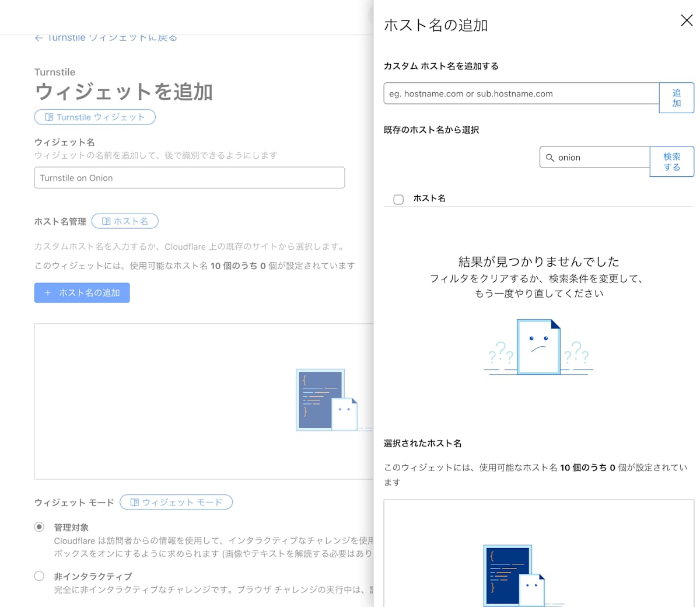Click the onion search field
Viewport: 700px width, 607px height.
point(594,157)
